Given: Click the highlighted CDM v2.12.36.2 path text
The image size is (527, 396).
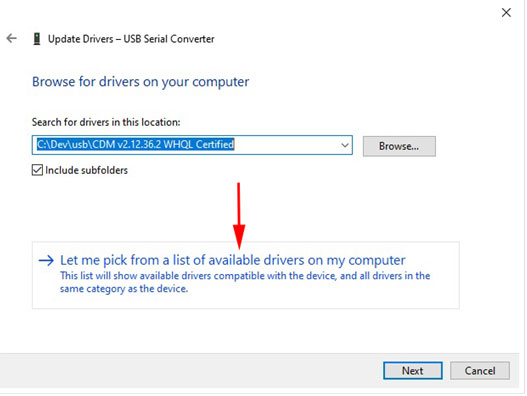Looking at the screenshot, I should 135,145.
